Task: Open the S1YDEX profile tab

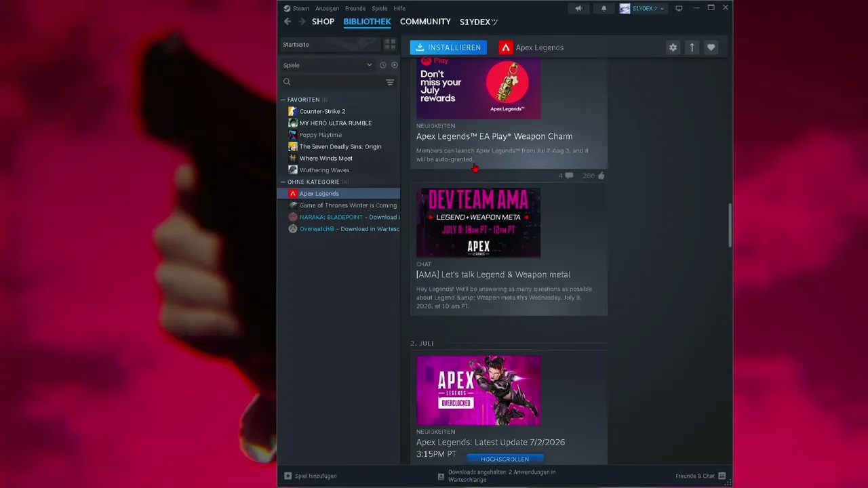Action: [479, 22]
